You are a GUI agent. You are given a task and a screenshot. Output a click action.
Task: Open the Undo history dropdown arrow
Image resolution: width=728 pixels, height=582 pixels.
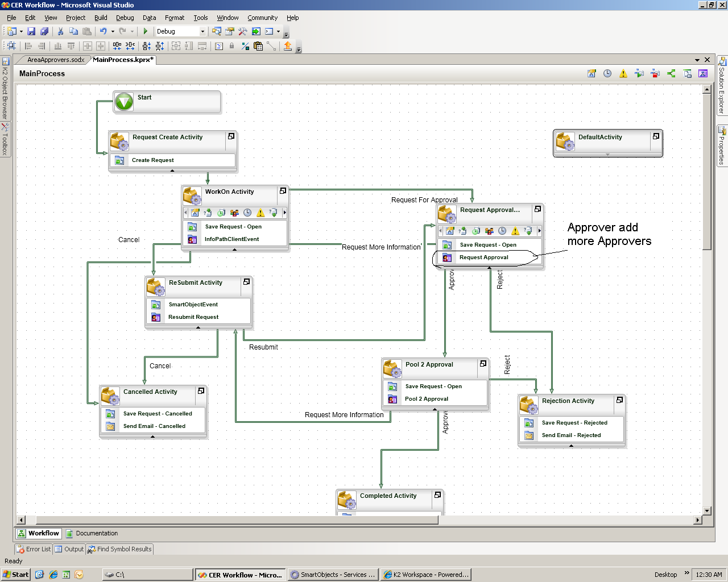(x=113, y=31)
